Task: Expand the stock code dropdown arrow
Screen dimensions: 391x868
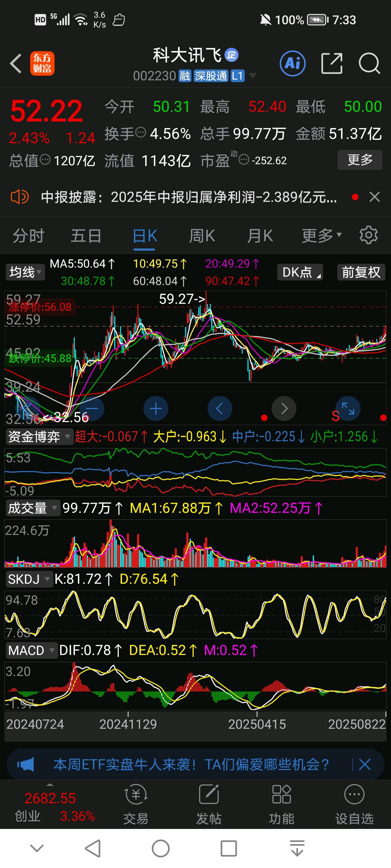Action: pos(252,76)
